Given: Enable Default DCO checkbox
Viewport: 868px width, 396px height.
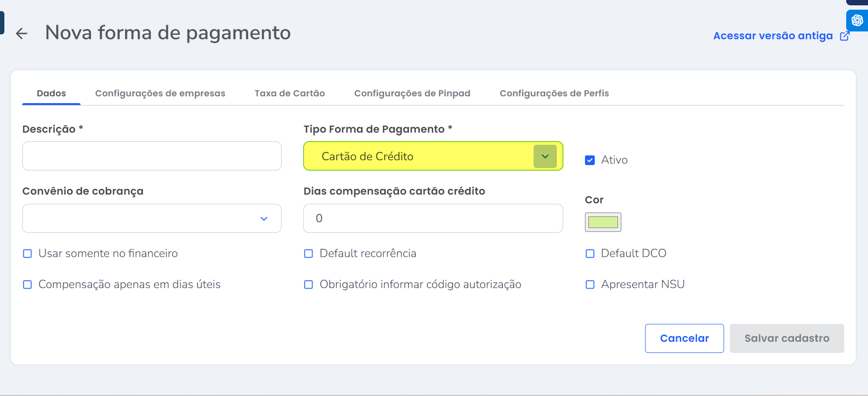Looking at the screenshot, I should click(x=590, y=254).
